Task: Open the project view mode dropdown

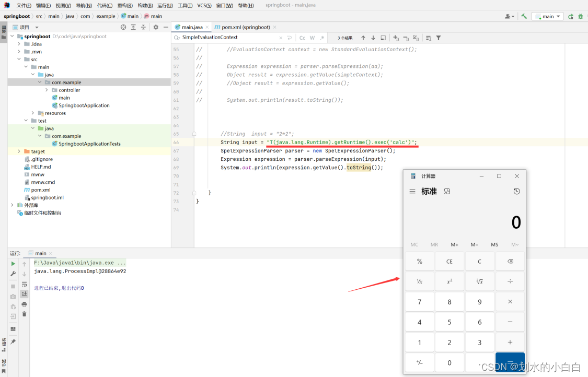Action: (x=37, y=27)
